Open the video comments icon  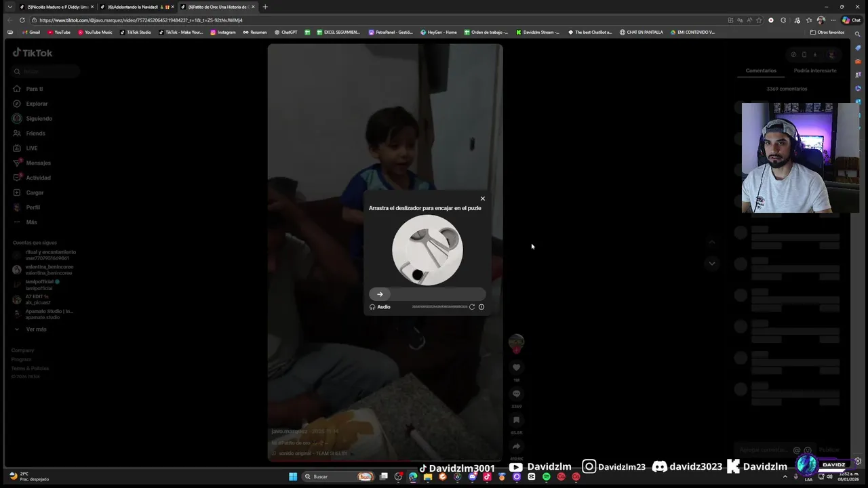(516, 394)
